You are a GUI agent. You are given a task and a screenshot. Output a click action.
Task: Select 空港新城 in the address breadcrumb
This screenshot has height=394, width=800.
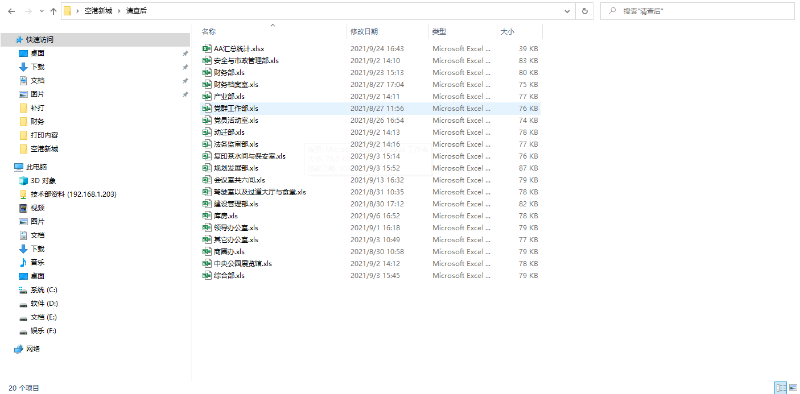(x=98, y=11)
